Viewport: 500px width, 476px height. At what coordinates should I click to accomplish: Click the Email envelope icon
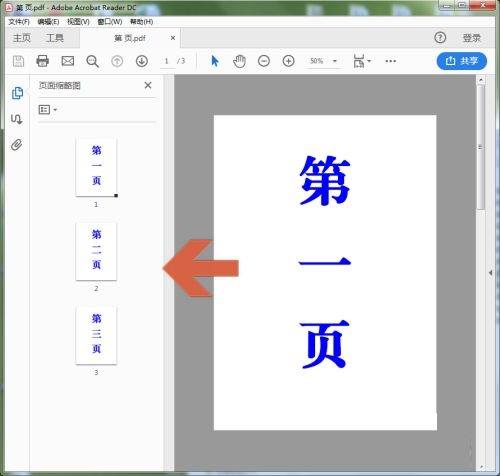pos(68,61)
